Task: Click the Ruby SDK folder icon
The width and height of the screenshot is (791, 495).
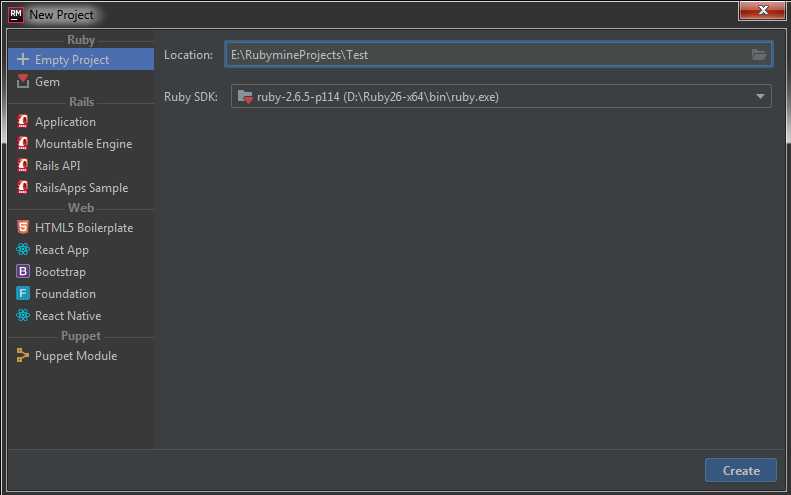Action: click(x=245, y=96)
